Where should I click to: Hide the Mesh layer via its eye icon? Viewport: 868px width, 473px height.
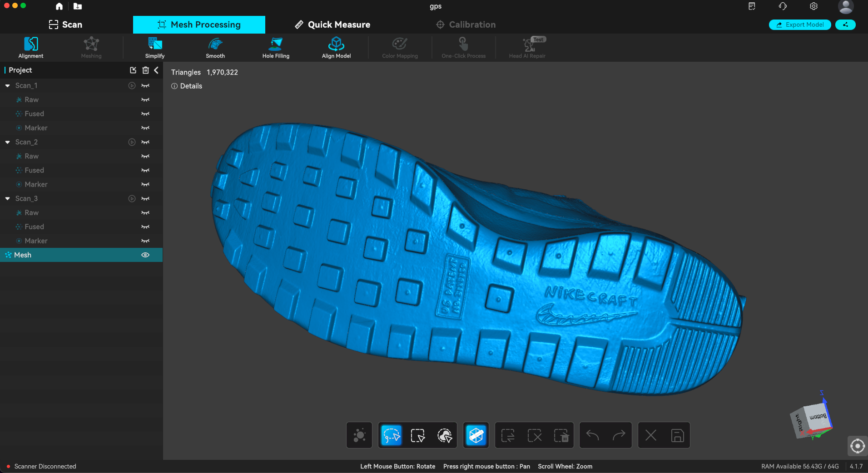click(145, 255)
